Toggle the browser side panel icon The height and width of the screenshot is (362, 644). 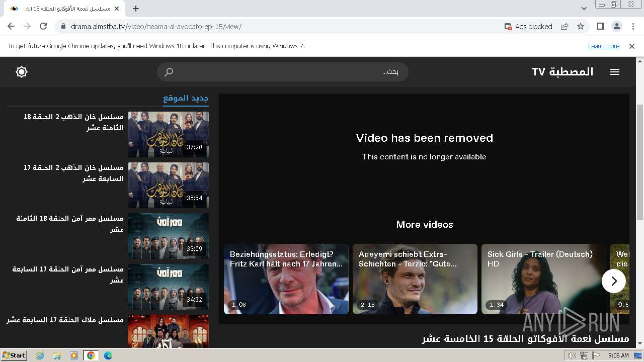click(600, 26)
